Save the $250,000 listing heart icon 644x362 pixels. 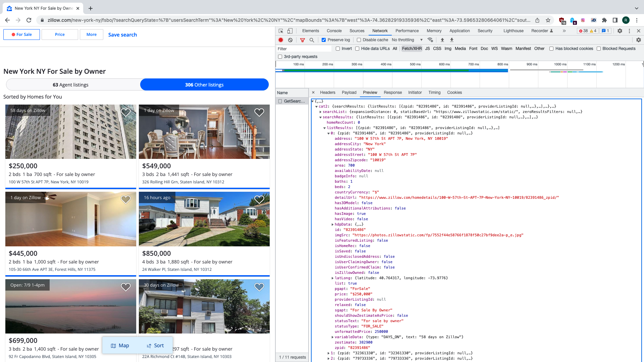click(125, 113)
